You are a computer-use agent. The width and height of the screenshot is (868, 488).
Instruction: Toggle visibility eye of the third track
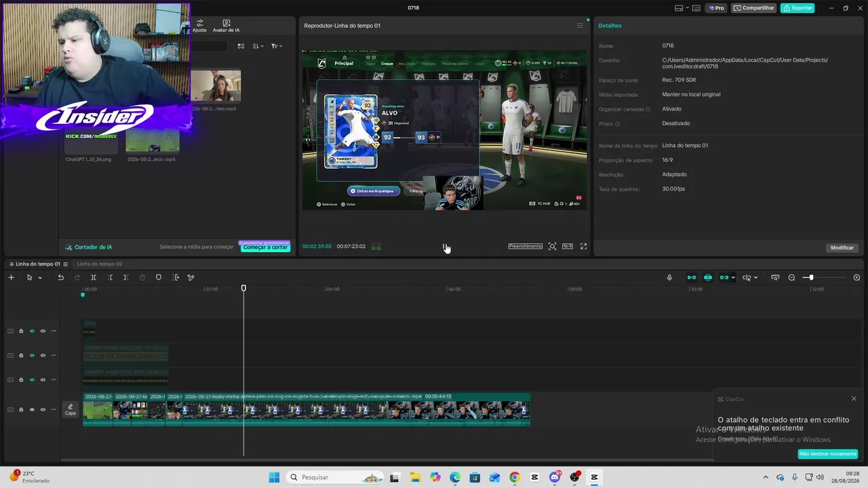[32, 380]
